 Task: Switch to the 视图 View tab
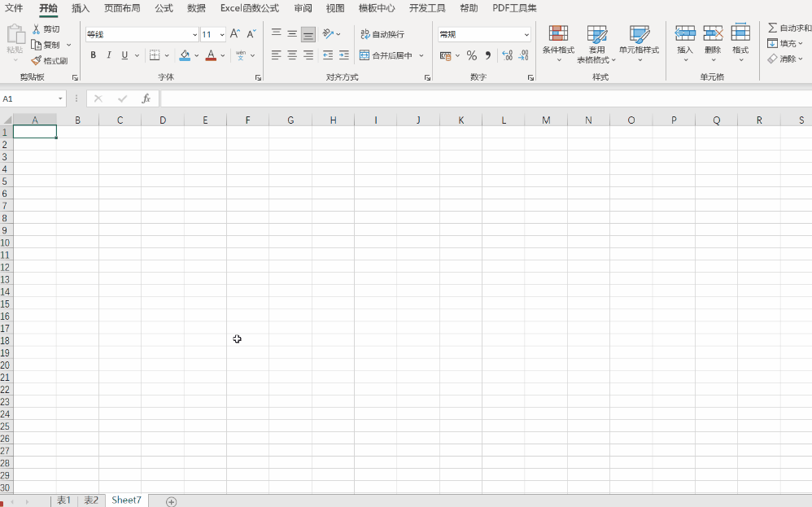[335, 8]
